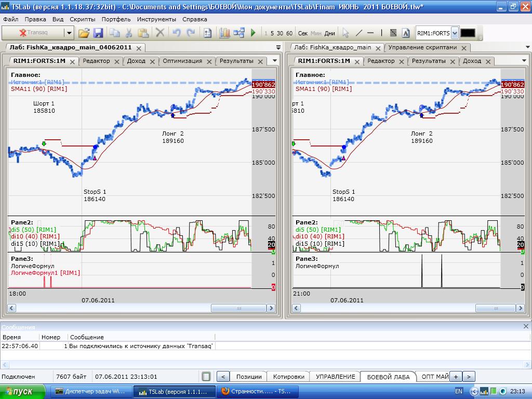532x399 pixels.
Task: Open a file with the folder icon
Action: click(x=84, y=33)
